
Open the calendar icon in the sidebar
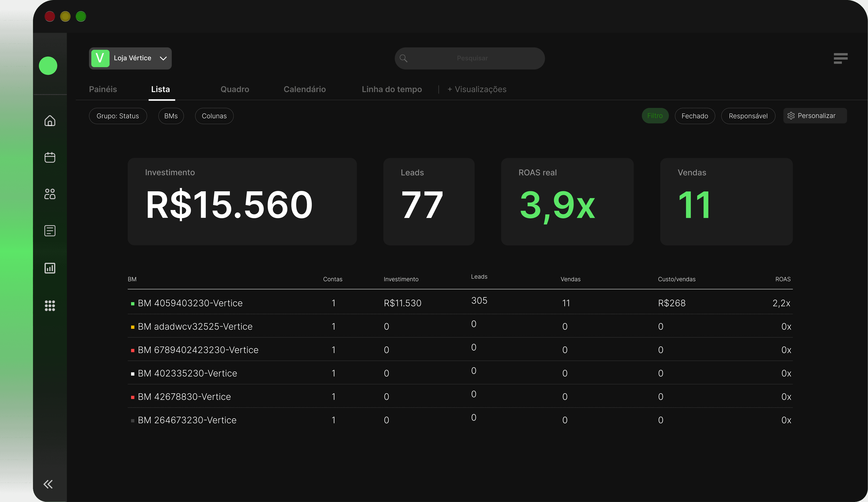click(x=50, y=157)
